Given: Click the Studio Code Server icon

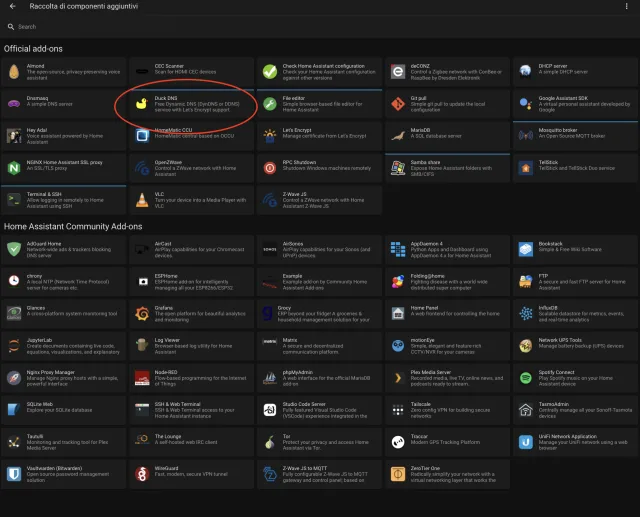Looking at the screenshot, I should pos(269,410).
